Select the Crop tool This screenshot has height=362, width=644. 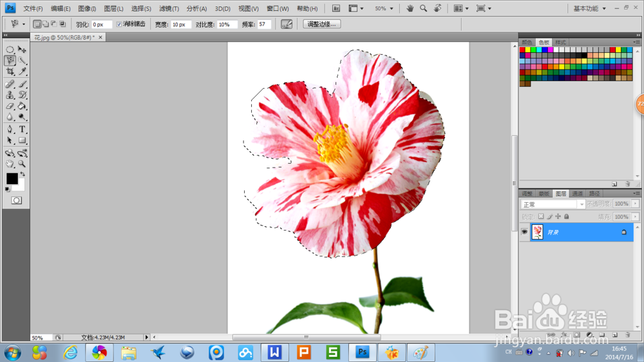click(x=10, y=72)
